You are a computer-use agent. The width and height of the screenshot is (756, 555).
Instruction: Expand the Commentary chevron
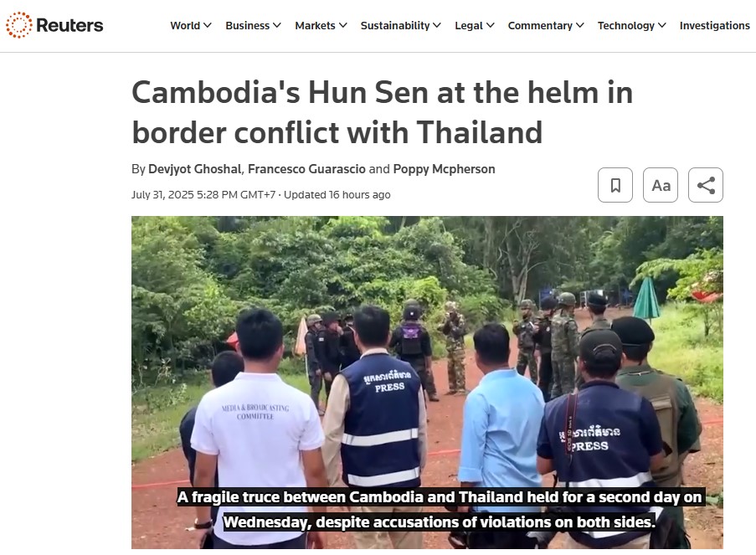(580, 25)
